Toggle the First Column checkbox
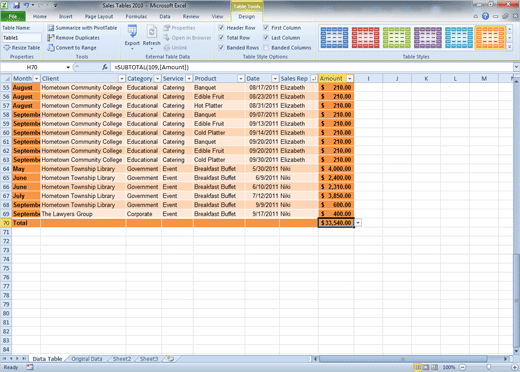Screen dimensions: 520x372 tap(266, 28)
